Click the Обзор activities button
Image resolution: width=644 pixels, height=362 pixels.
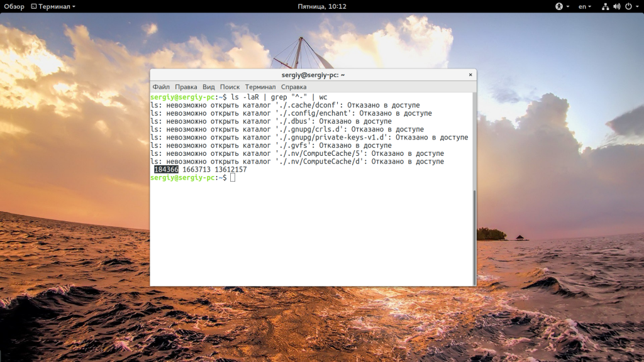[x=14, y=6]
